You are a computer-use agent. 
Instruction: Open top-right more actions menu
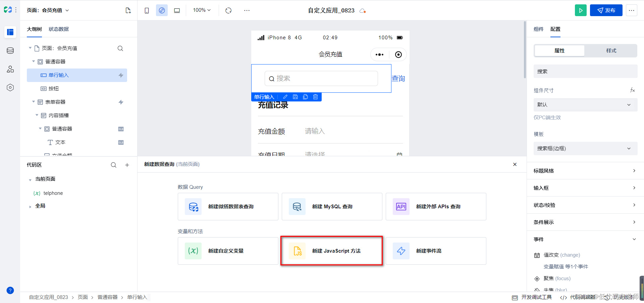click(x=632, y=10)
